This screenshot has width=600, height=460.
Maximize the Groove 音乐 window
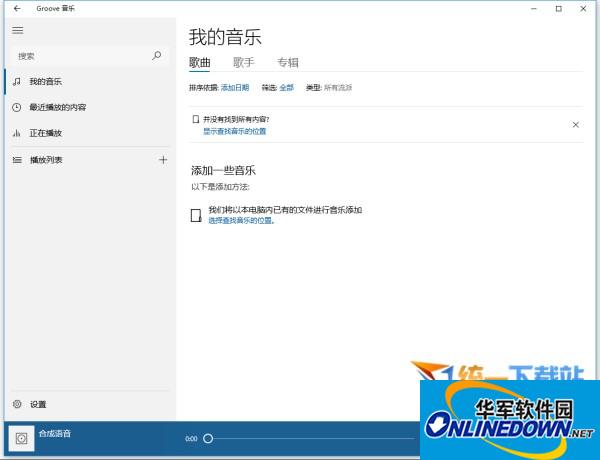pyautogui.click(x=559, y=8)
